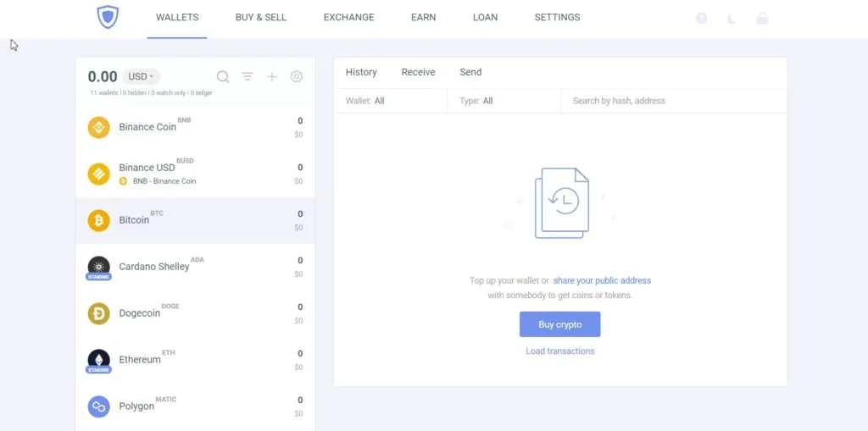Click the Ethereum STAKING badge
Viewport: 868px width, 431px height.
click(98, 369)
